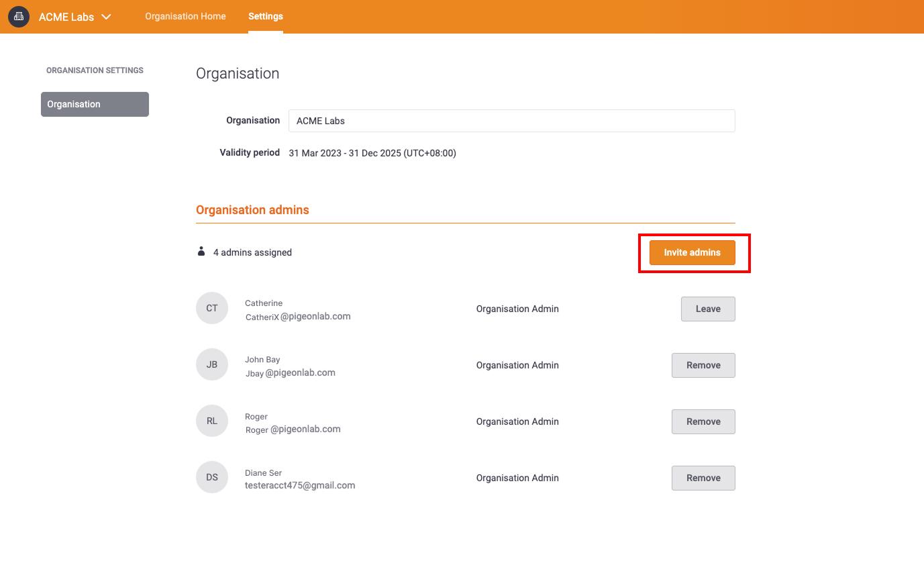Click the DS avatar for Diane Ser
924x563 pixels.
212,478
